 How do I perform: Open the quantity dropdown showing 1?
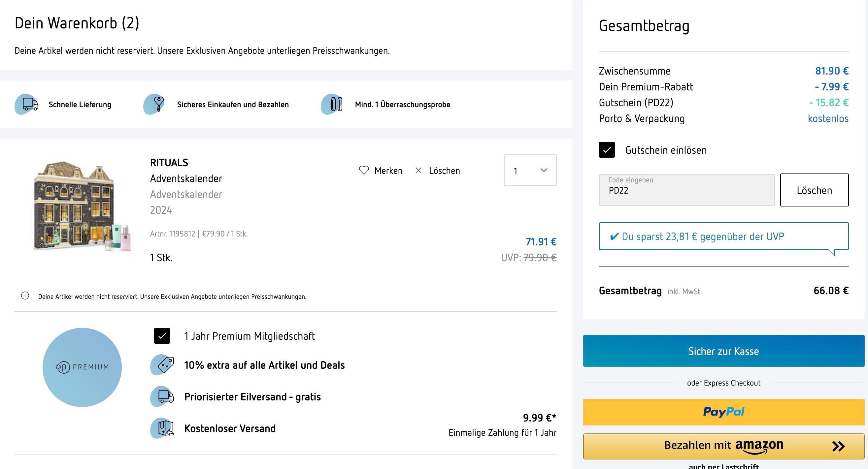530,171
